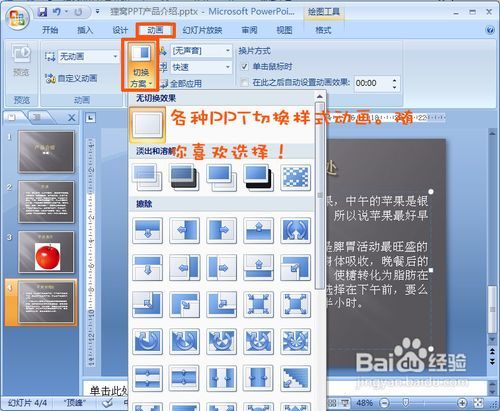Open the 无动画 animation dropdown
The width and height of the screenshot is (500, 411).
(115, 56)
